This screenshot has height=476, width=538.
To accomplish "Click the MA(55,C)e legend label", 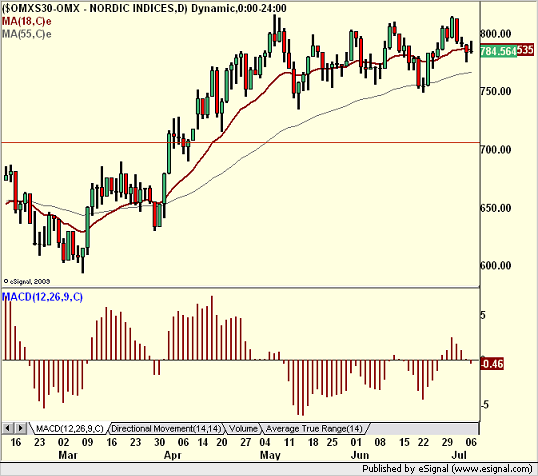I will [27, 34].
